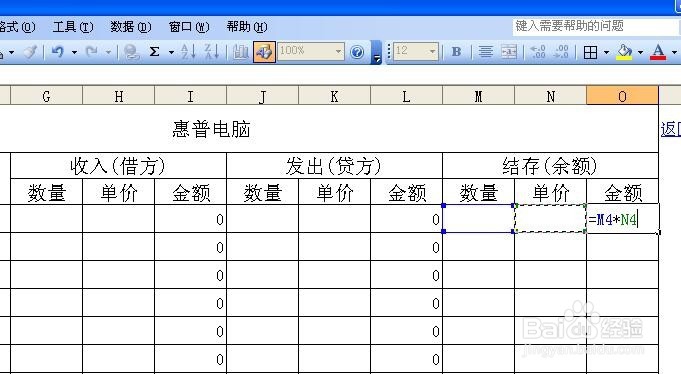
Task: Select column I header
Action: point(191,96)
